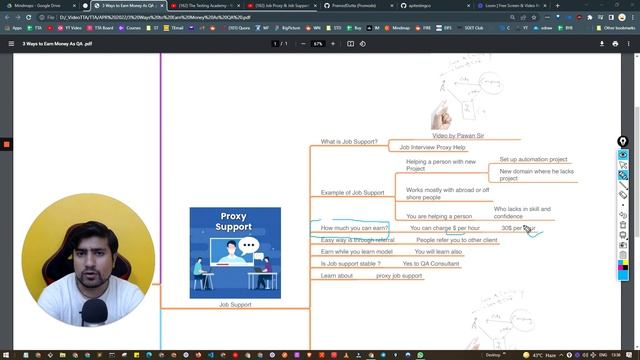Viewport: 640px width, 360px height.
Task: Open the PDF viewer sidebar menu
Action: click(x=11, y=44)
